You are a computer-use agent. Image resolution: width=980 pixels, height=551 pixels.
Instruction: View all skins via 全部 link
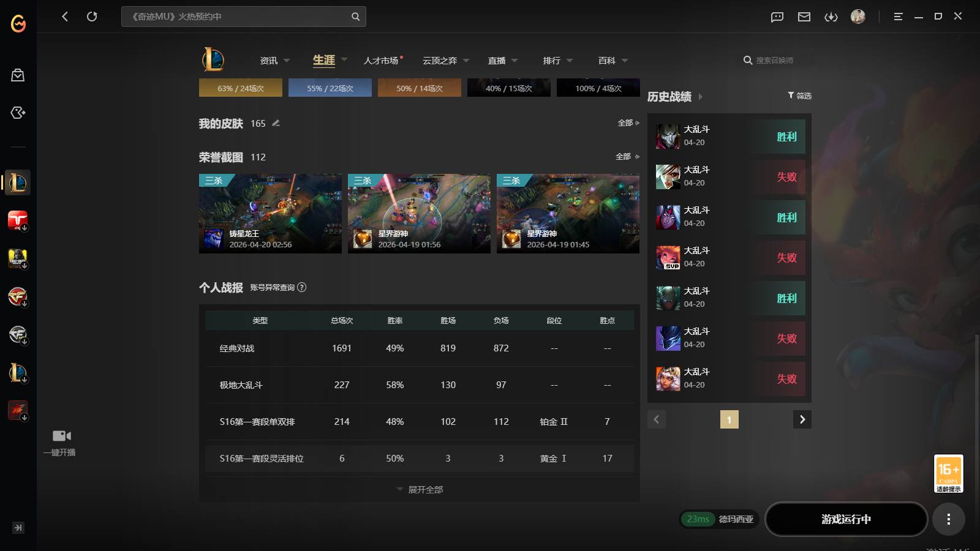click(x=628, y=123)
